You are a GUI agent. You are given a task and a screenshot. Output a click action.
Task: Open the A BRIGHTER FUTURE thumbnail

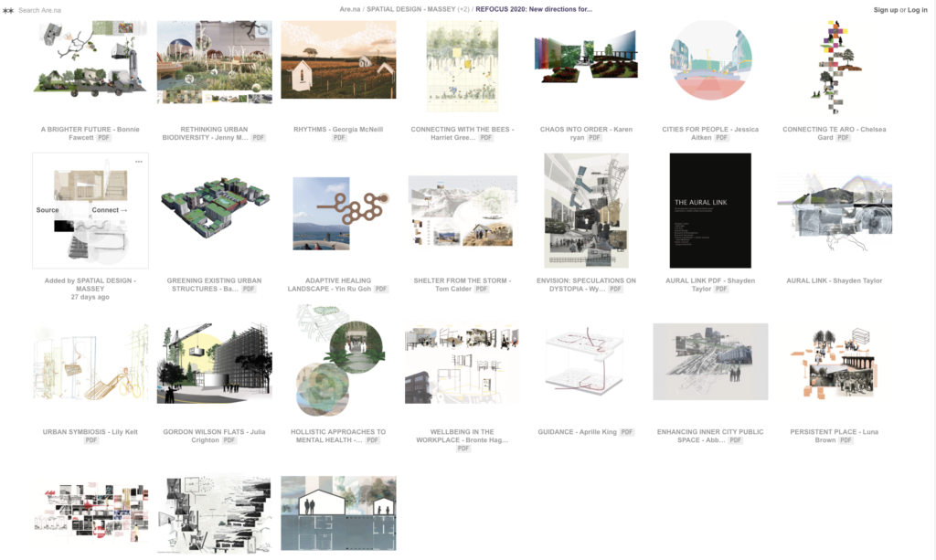click(90, 58)
